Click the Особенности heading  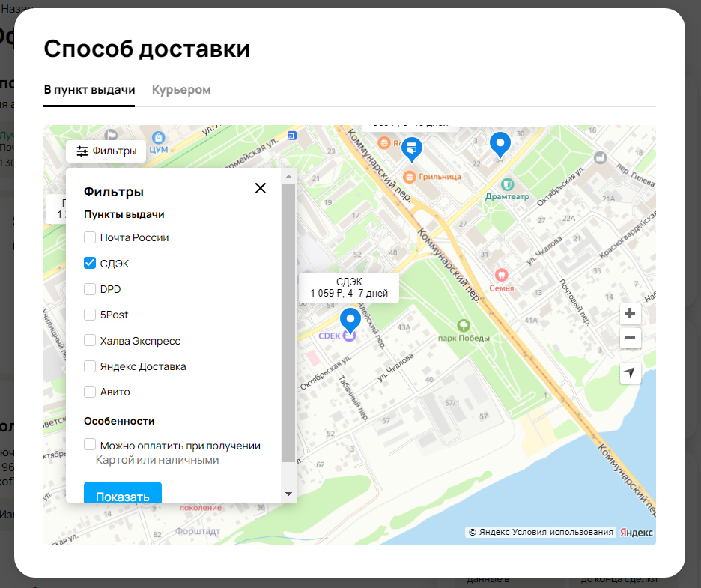click(119, 421)
